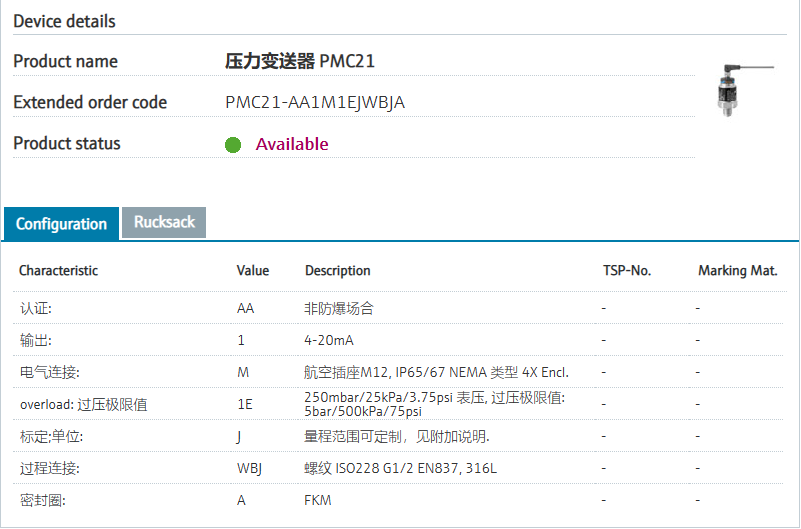The width and height of the screenshot is (801, 529).
Task: Click the Characteristic column header
Action: [59, 271]
